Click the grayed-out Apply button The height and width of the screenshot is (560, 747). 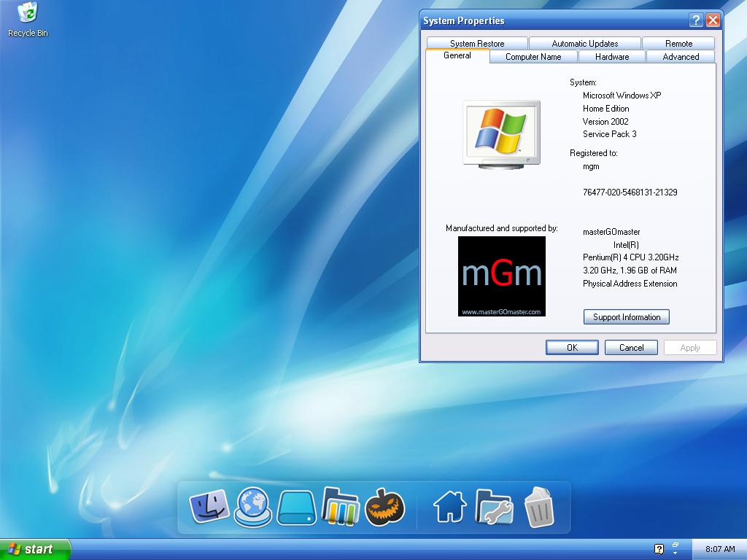pyautogui.click(x=690, y=348)
